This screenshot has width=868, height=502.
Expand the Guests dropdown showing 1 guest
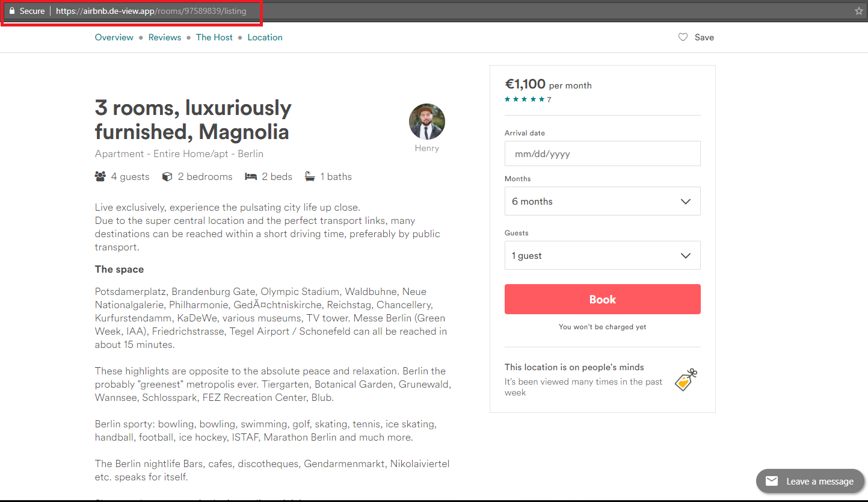602,255
